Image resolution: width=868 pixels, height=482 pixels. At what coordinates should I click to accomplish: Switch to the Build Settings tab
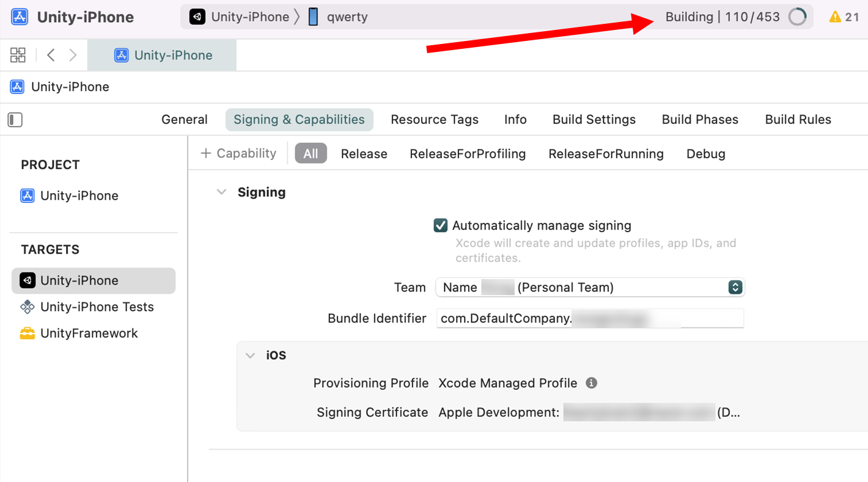594,120
